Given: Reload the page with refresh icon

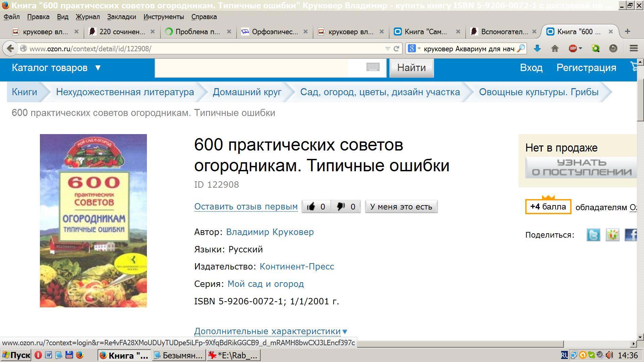Looking at the screenshot, I should pos(396,49).
